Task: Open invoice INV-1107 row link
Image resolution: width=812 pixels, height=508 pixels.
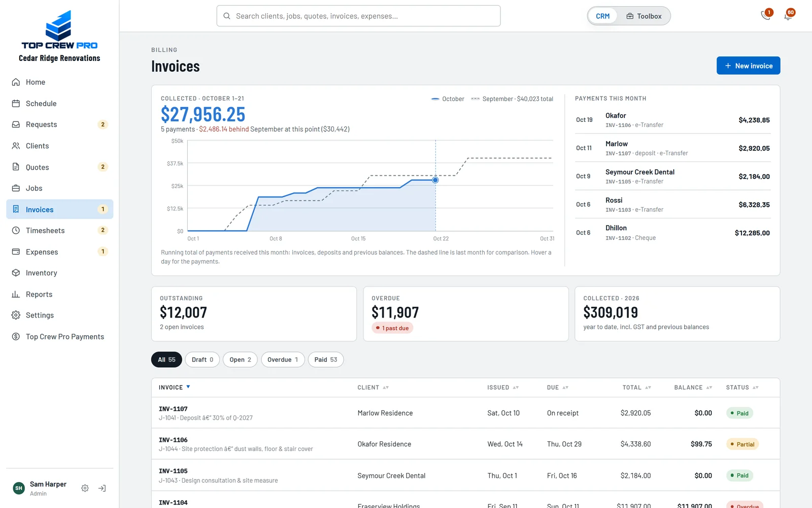Action: click(173, 409)
